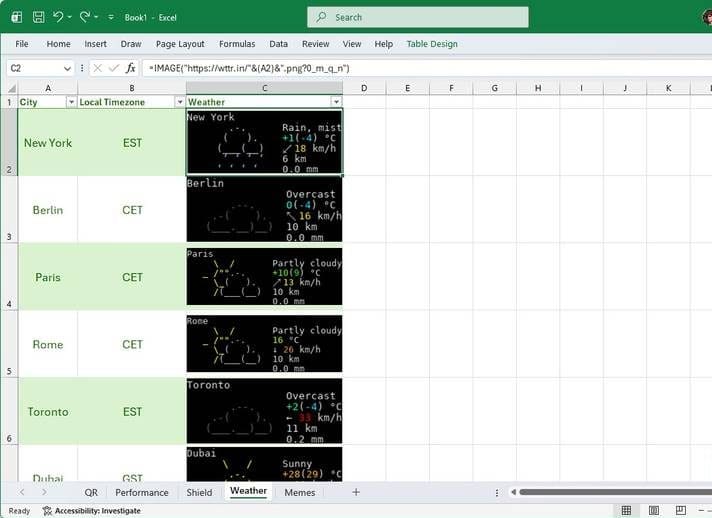The width and height of the screenshot is (712, 518).
Task: Select the Berlin city cell
Action: (x=48, y=210)
